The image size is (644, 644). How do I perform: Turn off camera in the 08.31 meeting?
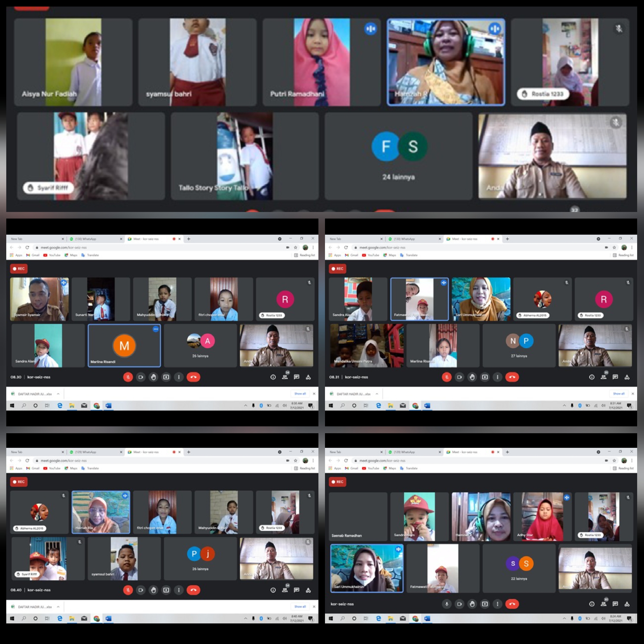459,377
